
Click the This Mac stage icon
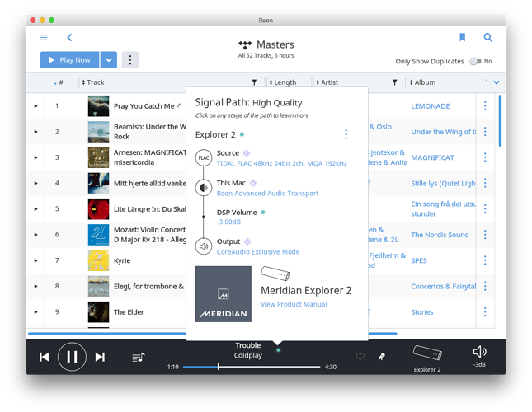204,187
